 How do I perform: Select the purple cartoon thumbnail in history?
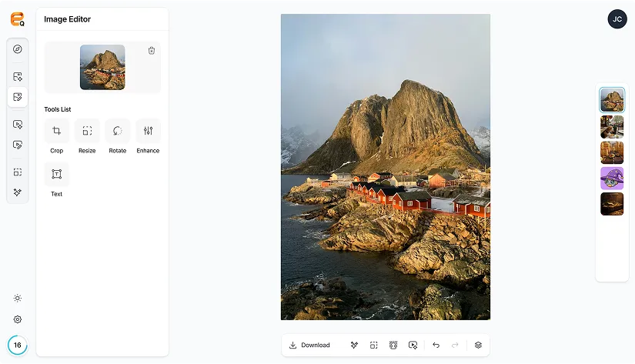[612, 179]
